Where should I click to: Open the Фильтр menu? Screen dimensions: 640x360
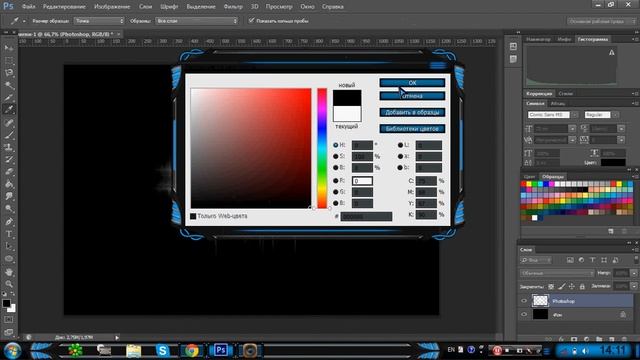233,7
